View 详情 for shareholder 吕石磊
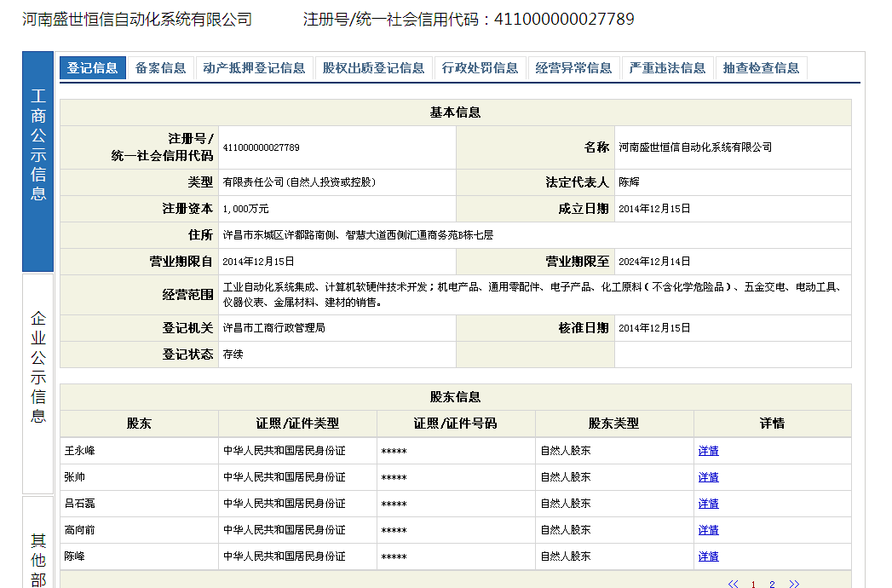Image resolution: width=892 pixels, height=588 pixels. coord(708,504)
